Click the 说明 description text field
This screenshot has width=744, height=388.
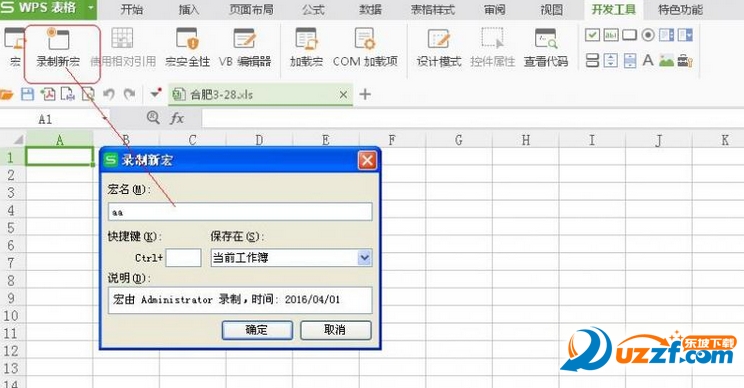click(240, 300)
